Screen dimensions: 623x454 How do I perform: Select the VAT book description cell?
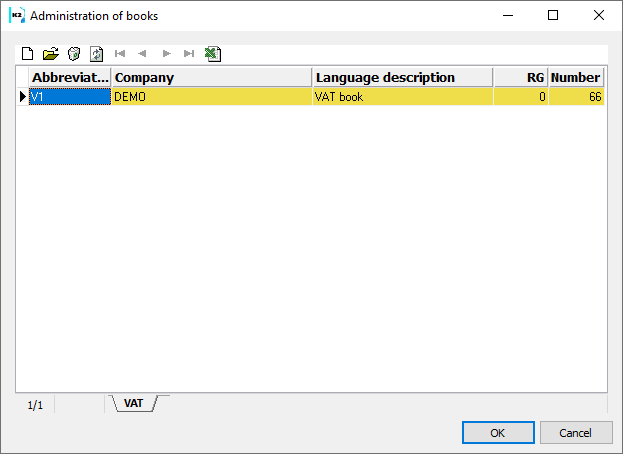(x=402, y=97)
